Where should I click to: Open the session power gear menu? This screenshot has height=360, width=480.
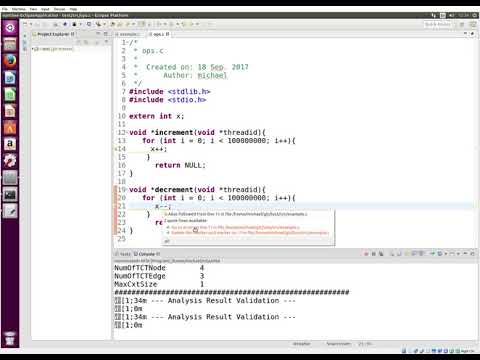point(474,15)
